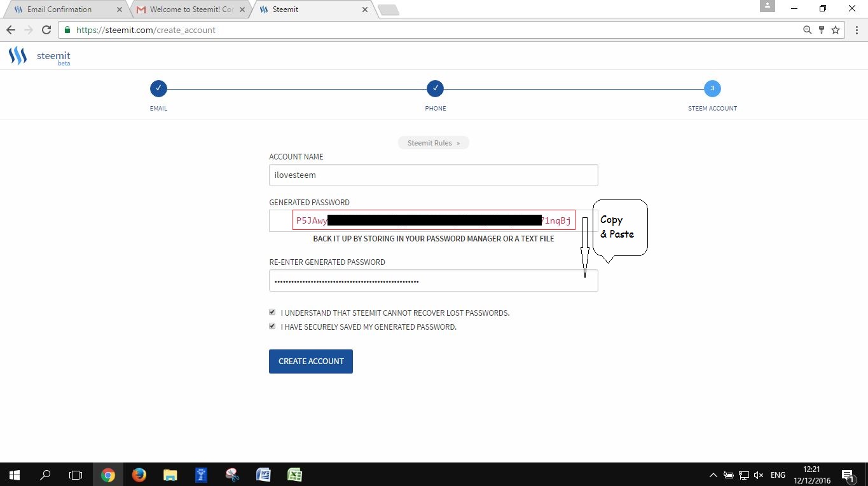Open a new browser tab
The image size is (868, 486).
point(388,10)
